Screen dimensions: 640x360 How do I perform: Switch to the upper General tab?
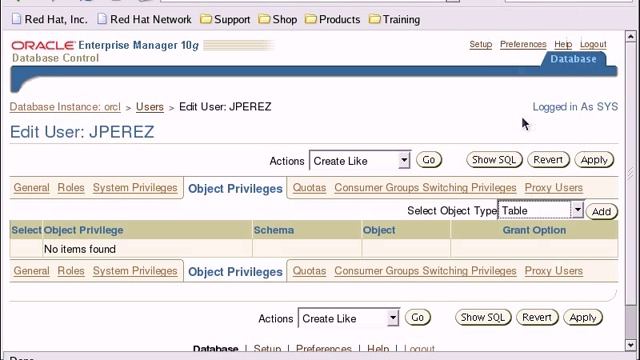tap(31, 188)
